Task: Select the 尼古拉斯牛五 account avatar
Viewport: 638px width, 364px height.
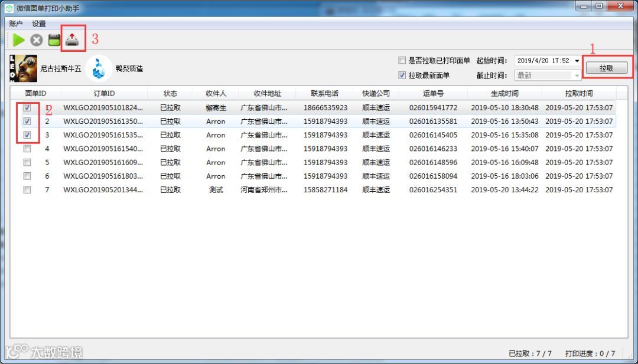Action: coord(23,68)
